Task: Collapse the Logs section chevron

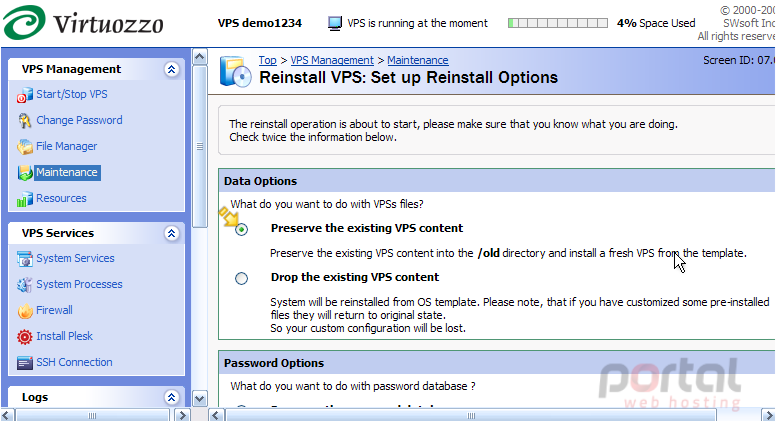Action: [171, 397]
